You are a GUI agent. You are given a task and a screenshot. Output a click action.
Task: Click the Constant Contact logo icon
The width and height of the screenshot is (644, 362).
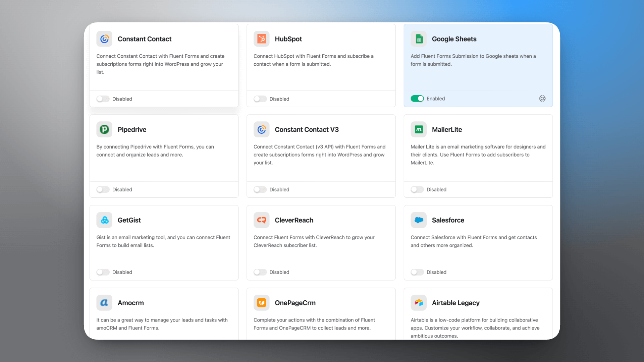[x=104, y=39]
